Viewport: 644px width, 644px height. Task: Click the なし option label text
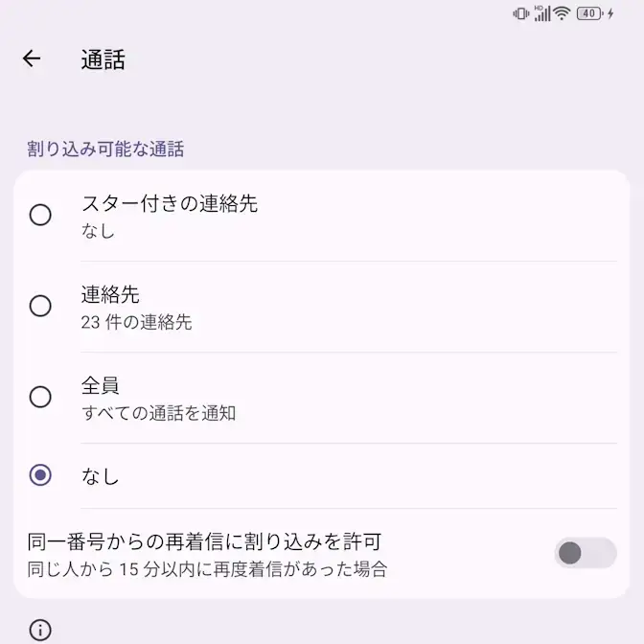[100, 476]
